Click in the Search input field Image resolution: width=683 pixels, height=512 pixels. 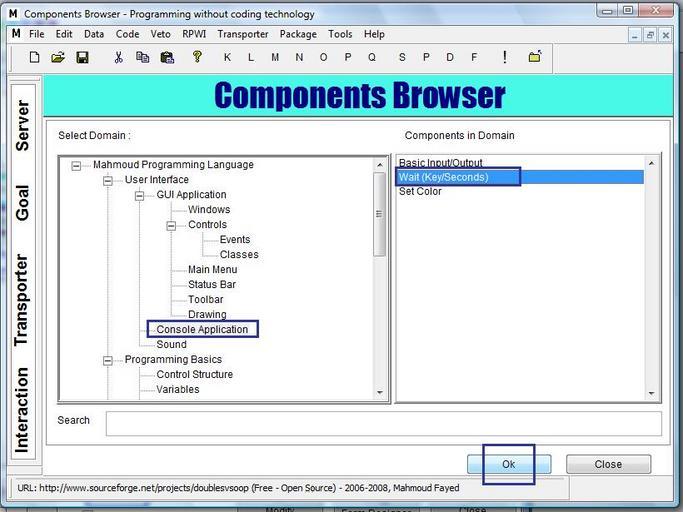click(383, 423)
